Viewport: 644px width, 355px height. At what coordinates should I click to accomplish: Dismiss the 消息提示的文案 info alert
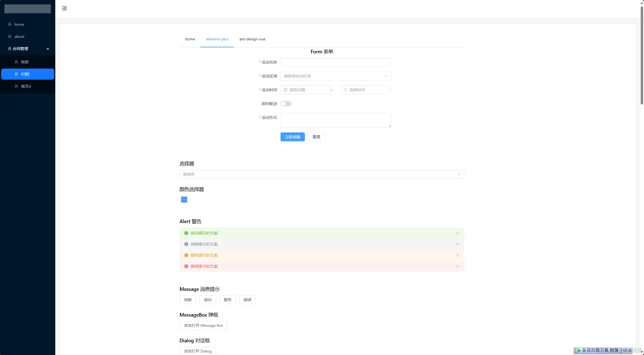(x=458, y=244)
